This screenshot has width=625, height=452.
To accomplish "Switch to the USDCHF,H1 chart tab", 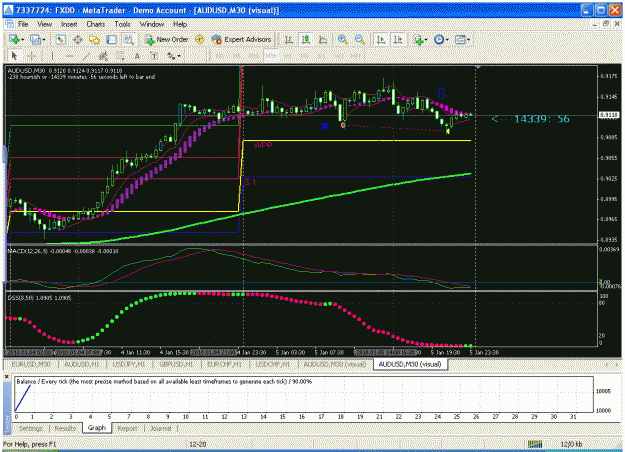I will pos(272,364).
